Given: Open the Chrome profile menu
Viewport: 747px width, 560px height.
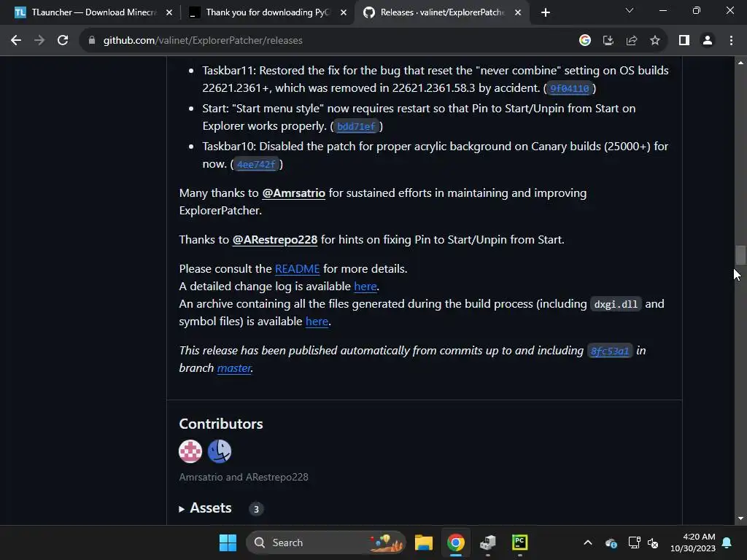Looking at the screenshot, I should click(x=708, y=41).
